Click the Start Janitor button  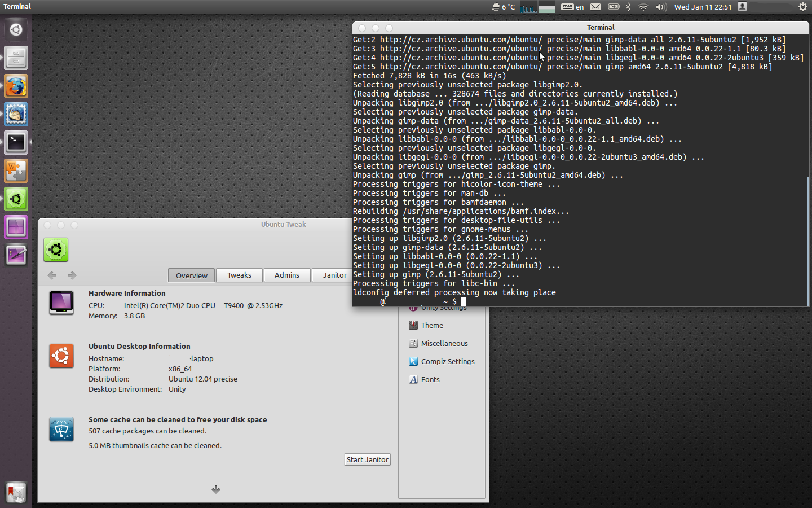click(368, 459)
